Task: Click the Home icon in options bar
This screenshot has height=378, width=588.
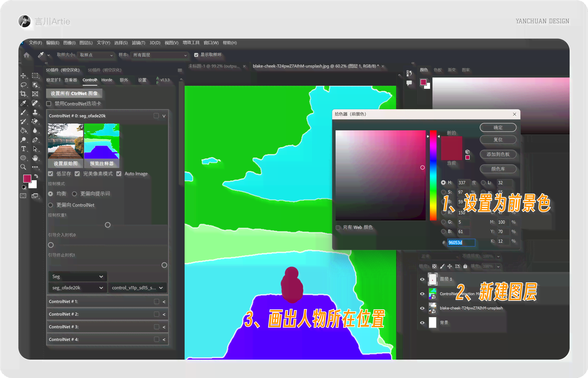Action: point(26,55)
